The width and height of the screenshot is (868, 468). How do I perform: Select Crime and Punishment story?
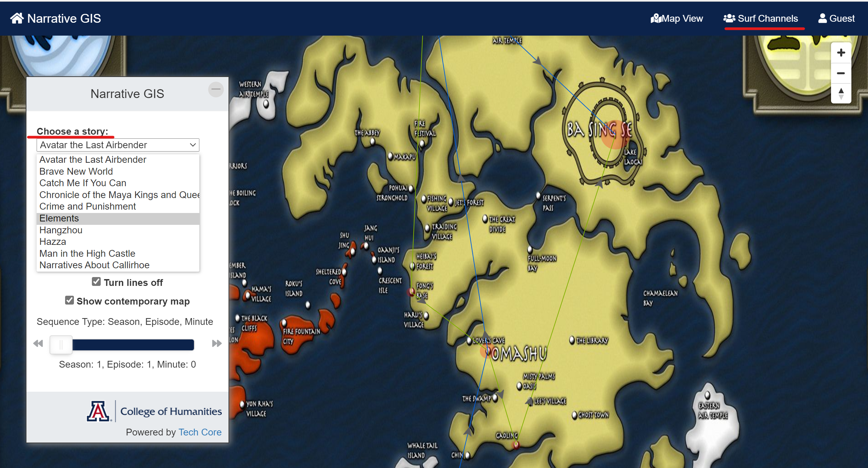[118, 207]
